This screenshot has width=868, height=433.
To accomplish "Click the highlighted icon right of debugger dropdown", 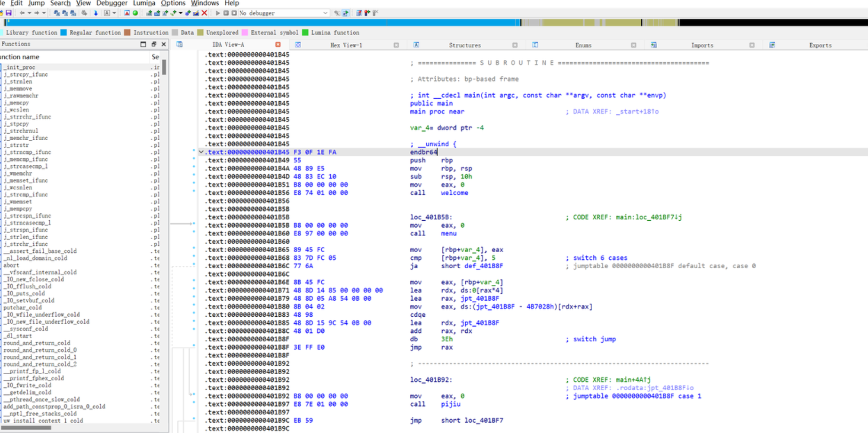I will (346, 13).
